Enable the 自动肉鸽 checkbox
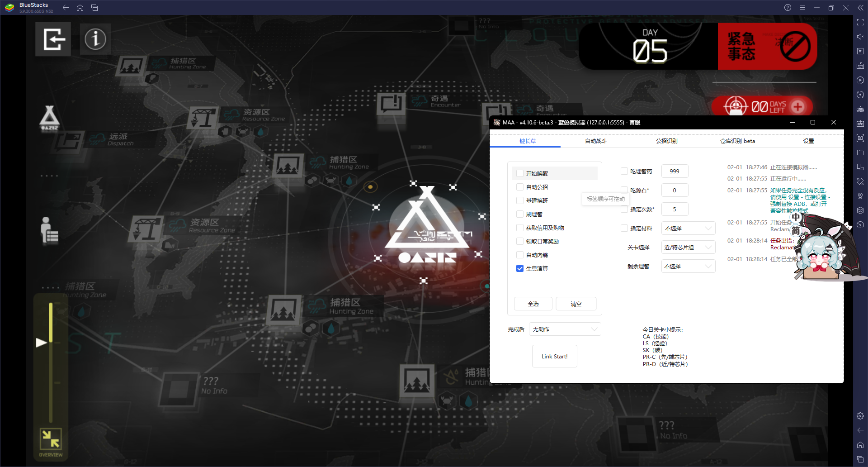Image resolution: width=868 pixels, height=467 pixels. tap(520, 255)
